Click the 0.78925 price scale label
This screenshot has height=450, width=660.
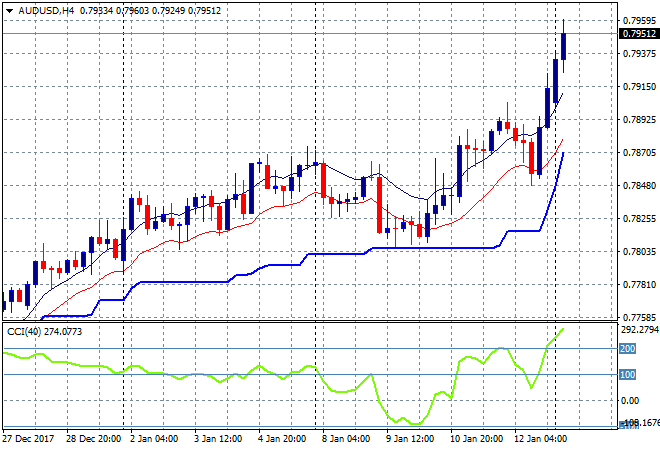pyautogui.click(x=639, y=120)
